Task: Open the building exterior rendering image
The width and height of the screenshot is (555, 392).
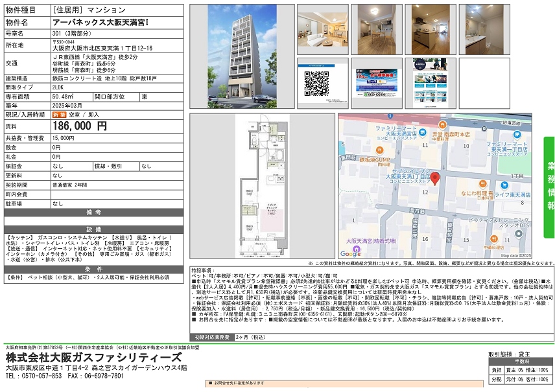Action: [x=241, y=57]
